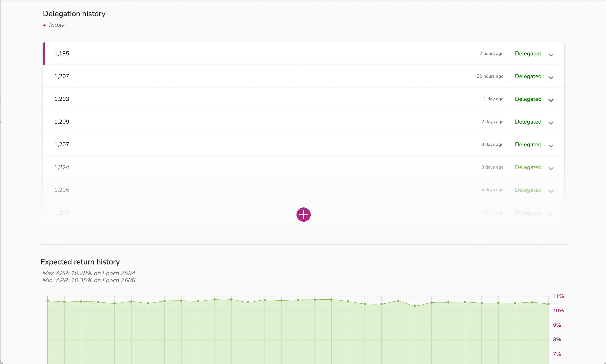The width and height of the screenshot is (606, 364).
Task: Select the 1,195 delegation entry
Action: [62, 54]
